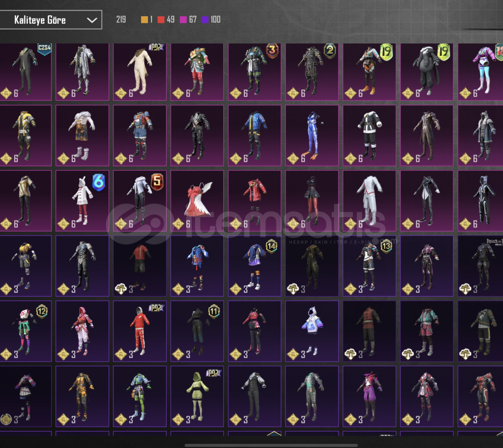Click the blue 6 badge on bunny outfit

click(98, 182)
